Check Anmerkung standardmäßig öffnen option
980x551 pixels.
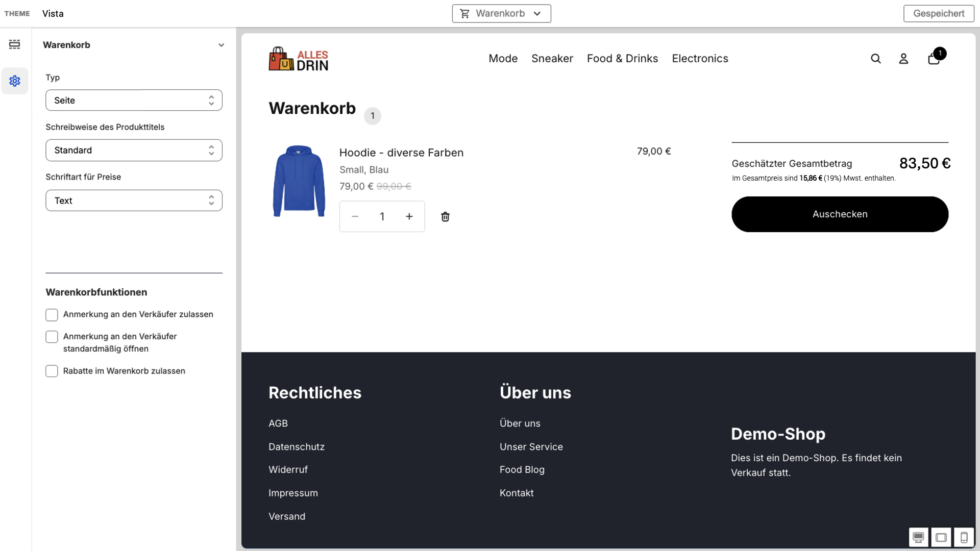[x=52, y=337]
